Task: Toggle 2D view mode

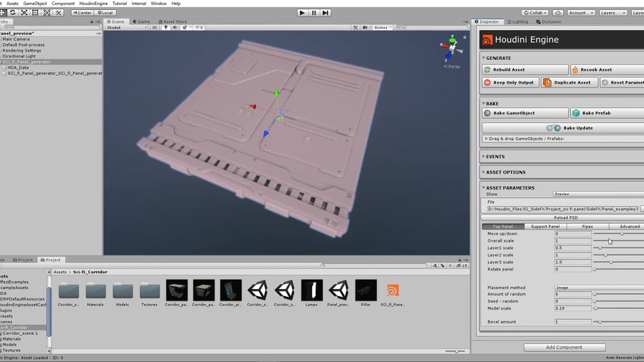Action: [x=155, y=27]
